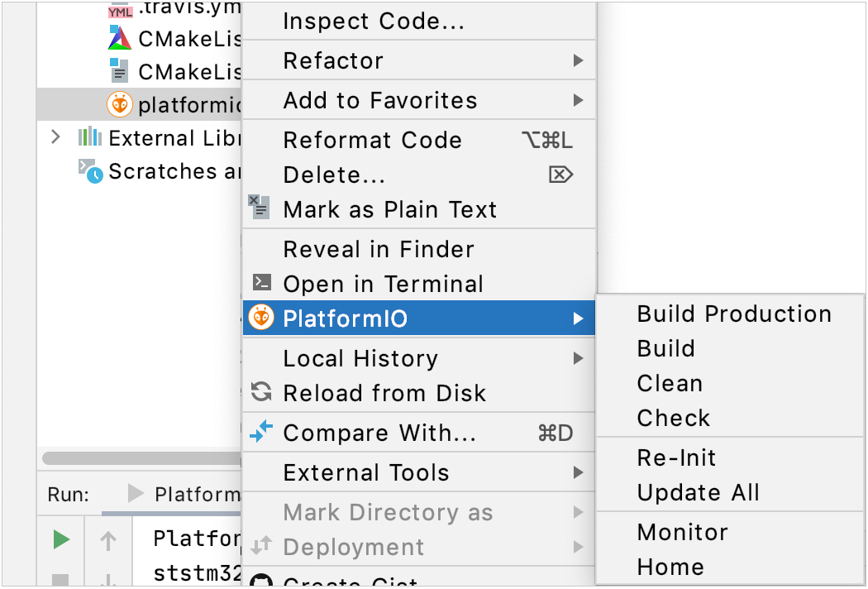This screenshot has width=868, height=589.
Task: Choose Update All in the submenu
Action: (x=698, y=493)
